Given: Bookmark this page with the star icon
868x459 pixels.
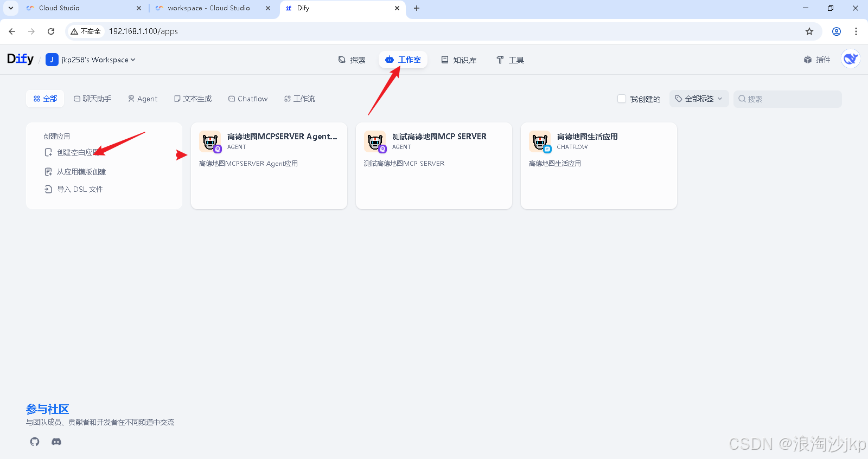Looking at the screenshot, I should [x=809, y=31].
